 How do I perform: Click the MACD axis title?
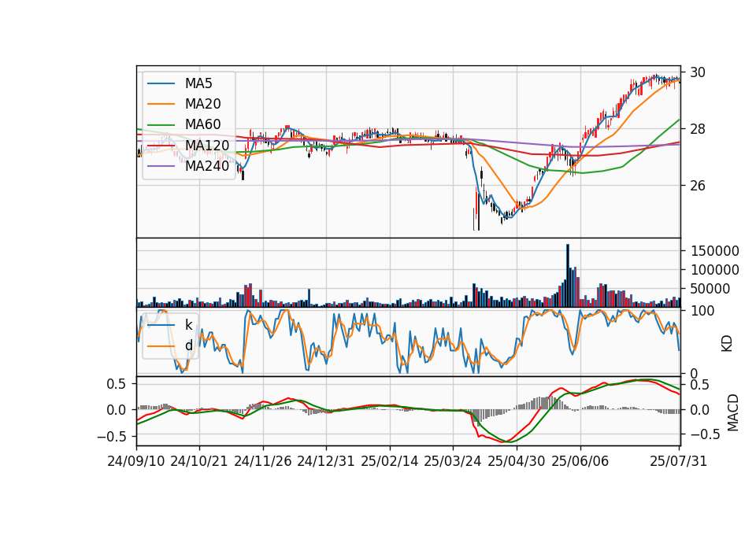pyautogui.click(x=733, y=412)
